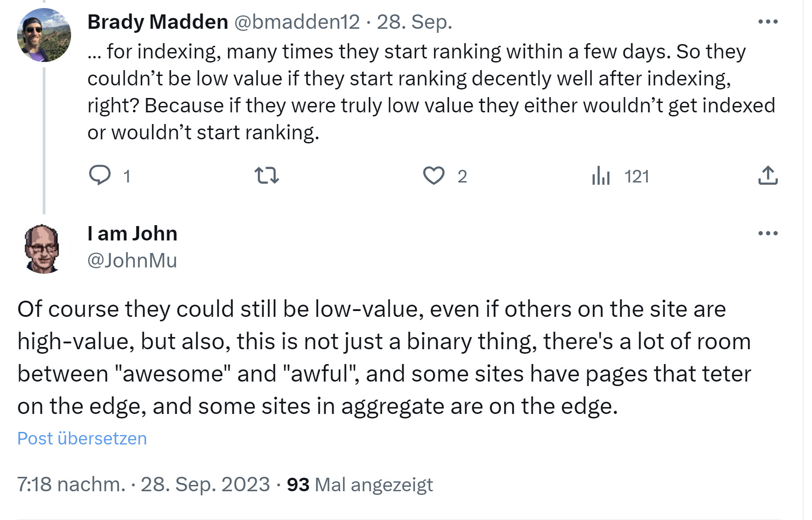Click the "93 Mal angezeigt" view count

pyautogui.click(x=359, y=484)
